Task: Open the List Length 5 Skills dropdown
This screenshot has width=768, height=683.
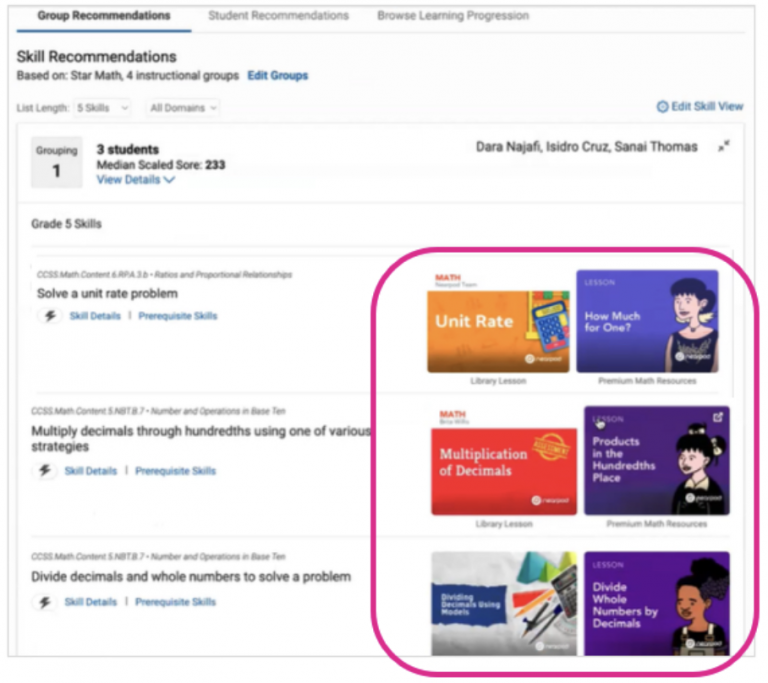Action: click(102, 107)
